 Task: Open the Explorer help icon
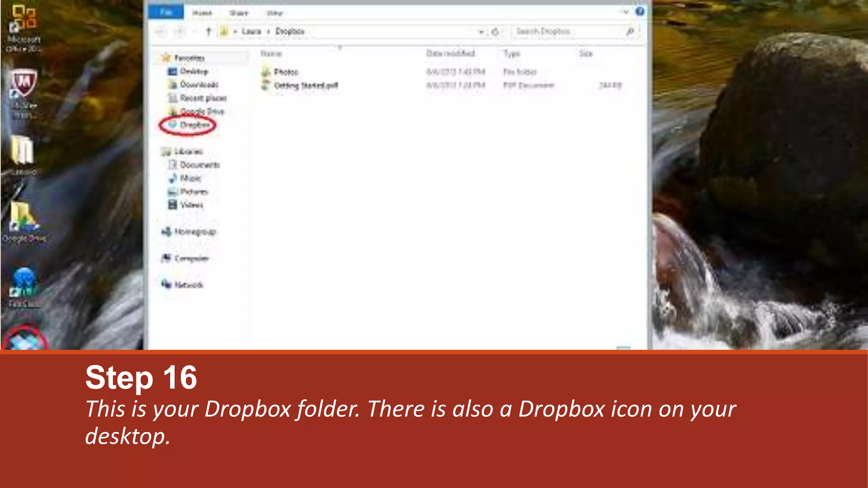640,11
